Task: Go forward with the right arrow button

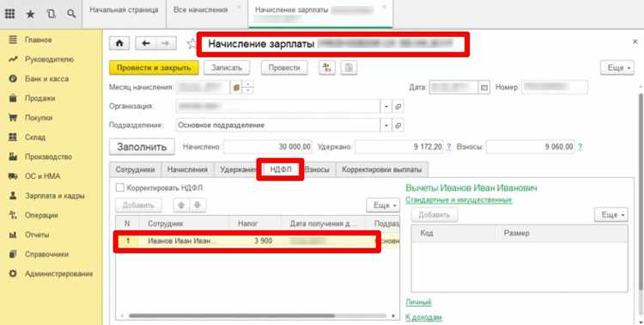Action: point(166,43)
